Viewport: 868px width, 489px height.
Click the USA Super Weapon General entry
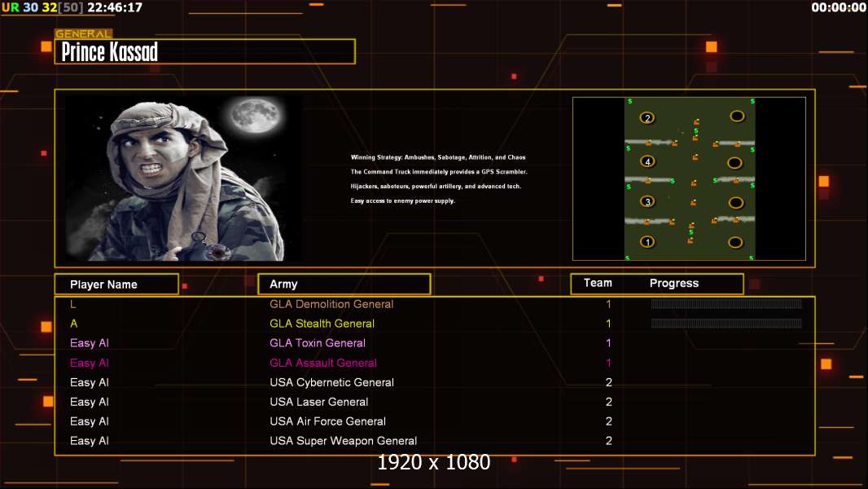[x=344, y=441]
